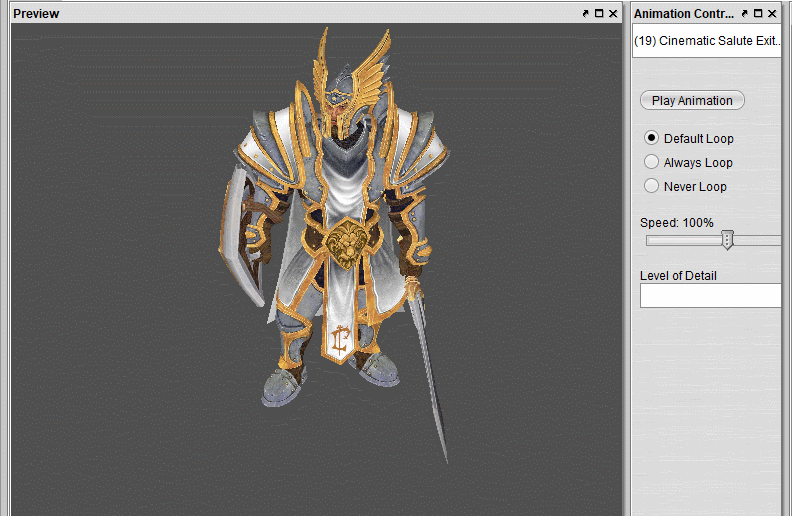The width and height of the screenshot is (792, 516).
Task: Click the Speed slider handle
Action: coord(727,240)
